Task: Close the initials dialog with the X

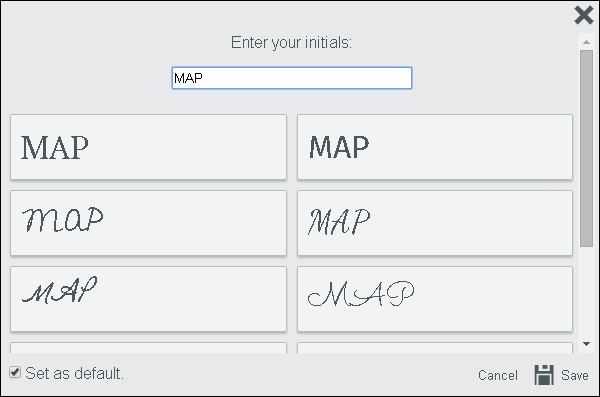Action: (584, 15)
